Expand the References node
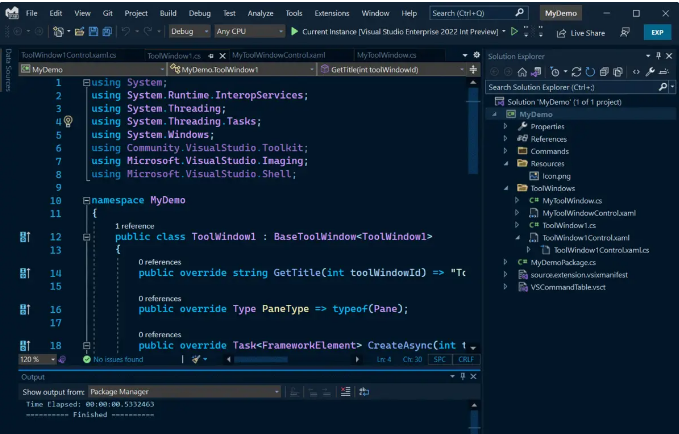The height and width of the screenshot is (434, 679). [505, 139]
